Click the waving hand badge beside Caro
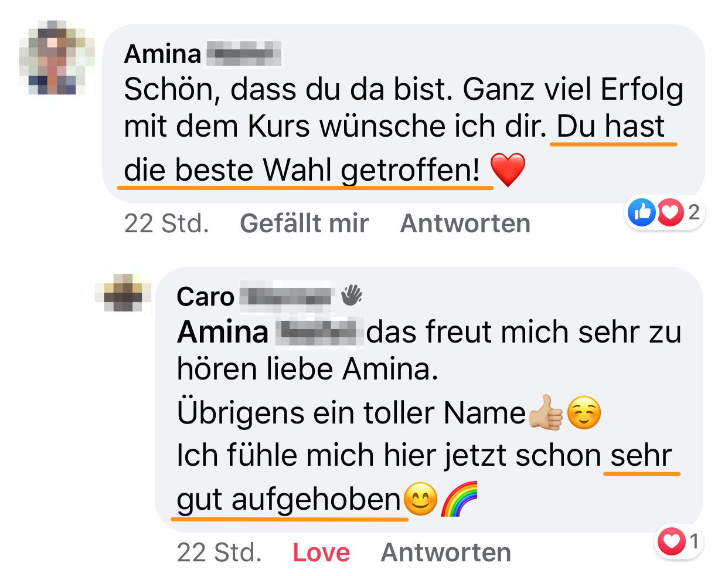Image resolution: width=728 pixels, height=576 pixels. click(352, 295)
